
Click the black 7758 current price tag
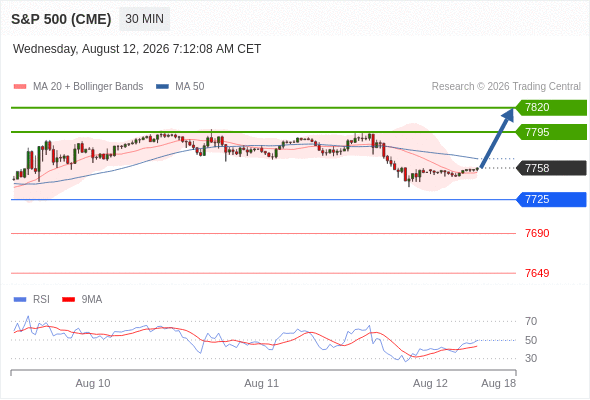tap(551, 168)
